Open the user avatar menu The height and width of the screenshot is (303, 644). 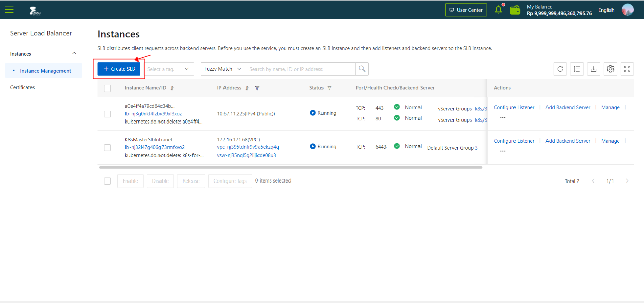click(x=628, y=10)
